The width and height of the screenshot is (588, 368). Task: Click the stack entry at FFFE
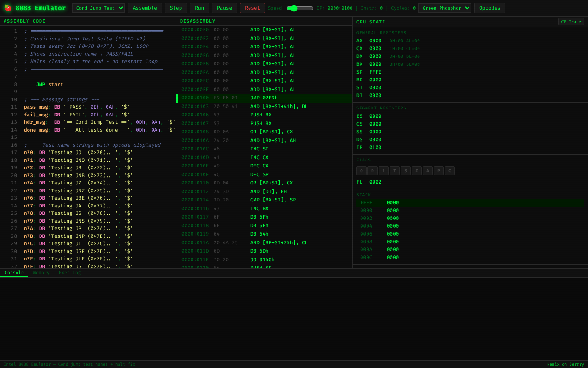[x=470, y=203]
